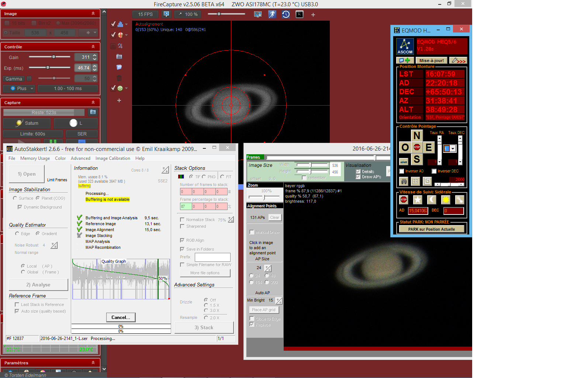Open the Memory Usage menu

(35, 158)
